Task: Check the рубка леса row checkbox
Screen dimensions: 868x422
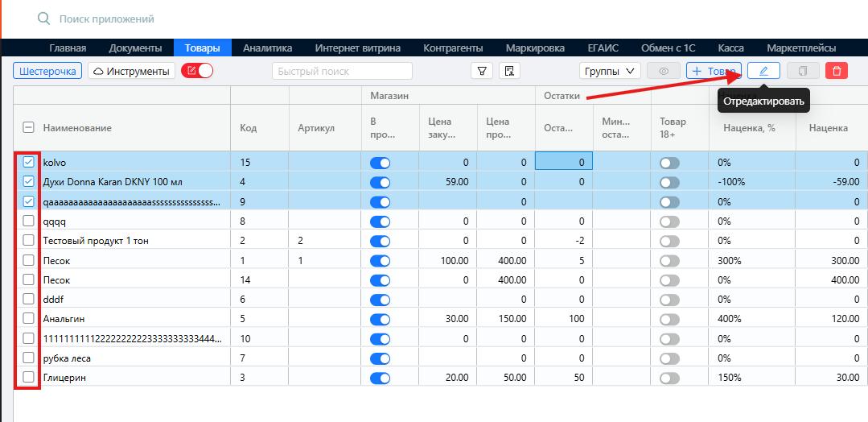Action: click(28, 358)
